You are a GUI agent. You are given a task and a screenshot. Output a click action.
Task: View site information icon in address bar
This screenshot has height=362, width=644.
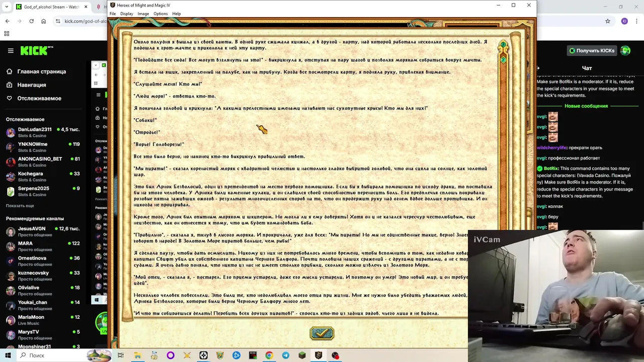(58, 21)
